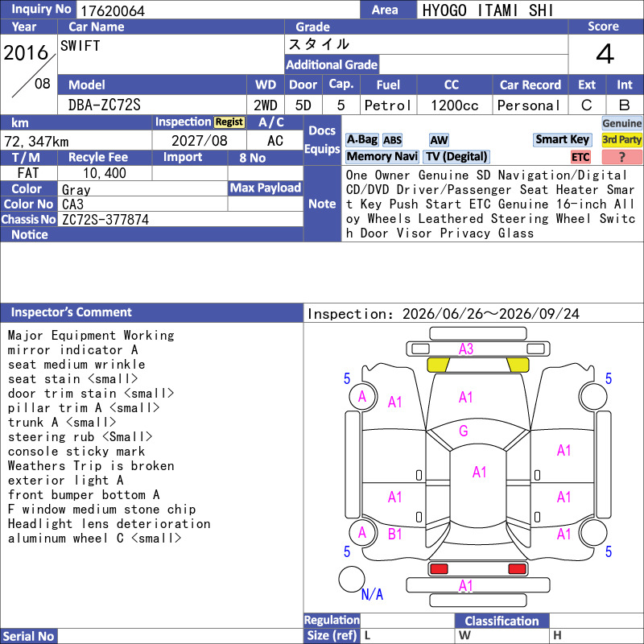The image size is (644, 644).
Task: Click comment 'Weathers Trip is broken'
Action: pyautogui.click(x=91, y=466)
